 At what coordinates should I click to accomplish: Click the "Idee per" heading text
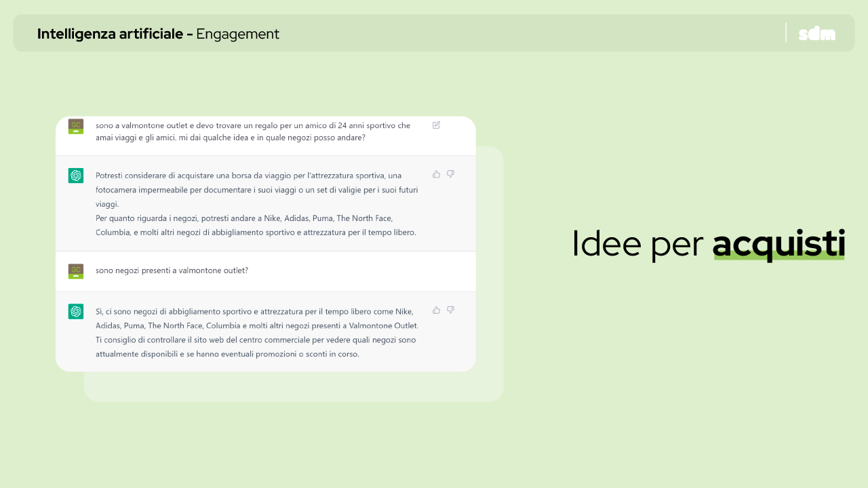pyautogui.click(x=637, y=244)
